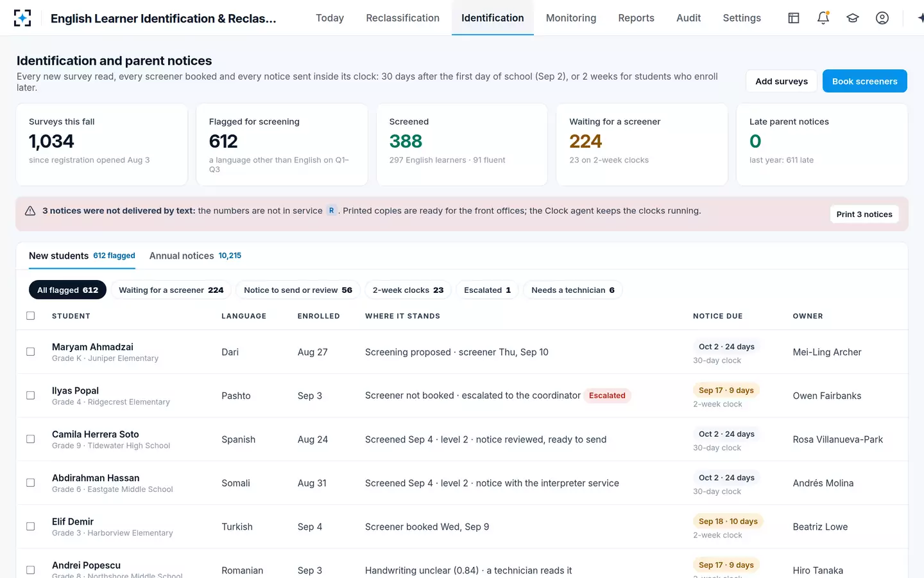The height and width of the screenshot is (578, 924).
Task: Toggle the select-all students checkbox
Action: coord(31,316)
